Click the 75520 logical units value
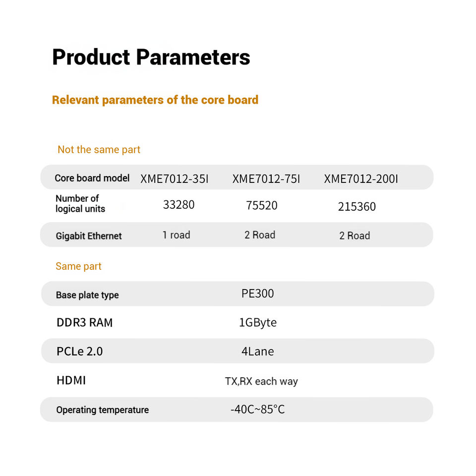Screen dimensions: 476x476 261,205
